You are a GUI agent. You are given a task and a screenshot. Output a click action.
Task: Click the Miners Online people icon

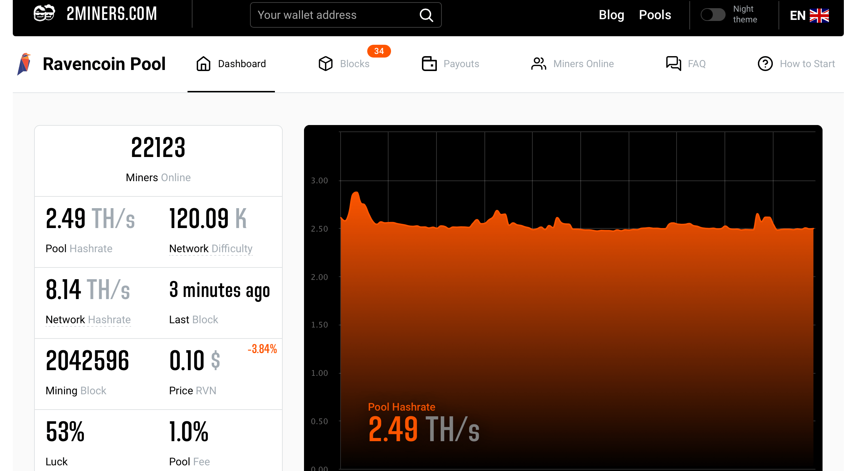tap(538, 63)
